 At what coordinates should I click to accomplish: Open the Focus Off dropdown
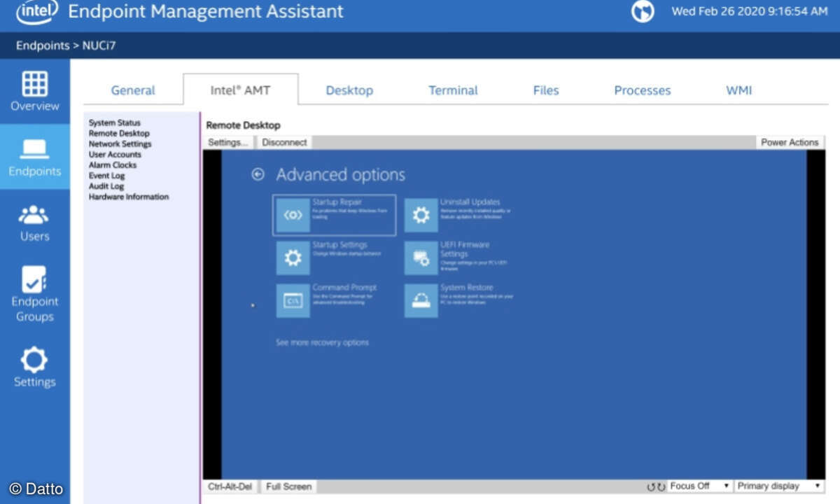coord(699,486)
